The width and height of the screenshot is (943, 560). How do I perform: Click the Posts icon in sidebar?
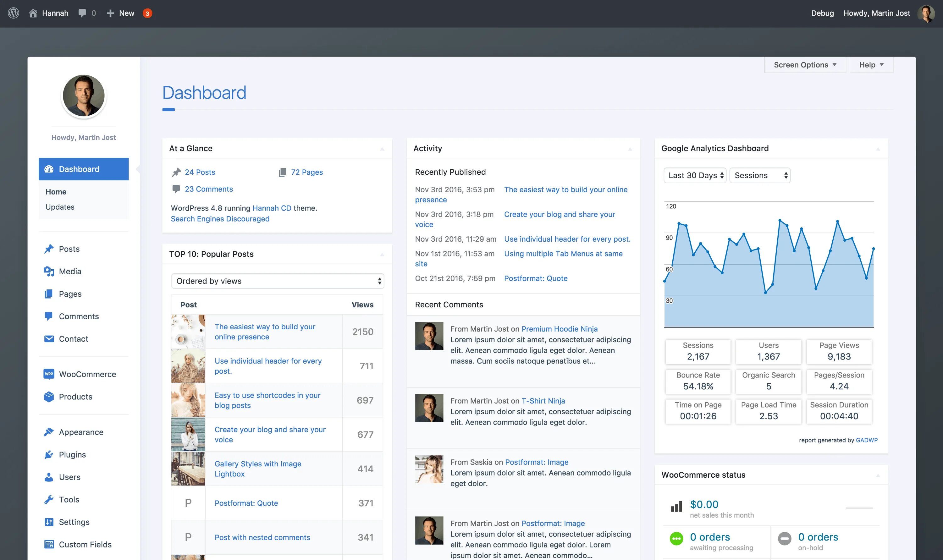pyautogui.click(x=49, y=248)
